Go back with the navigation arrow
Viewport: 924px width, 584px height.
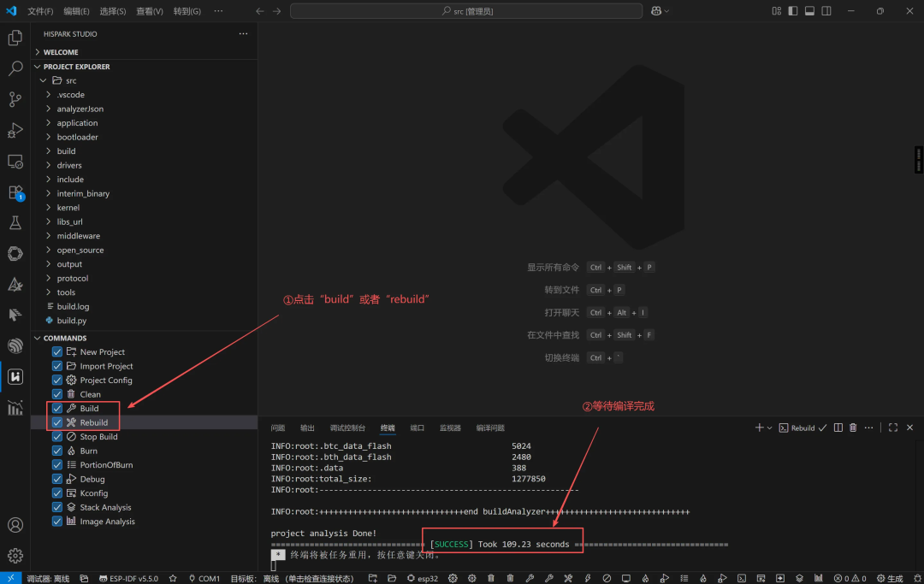(x=260, y=11)
